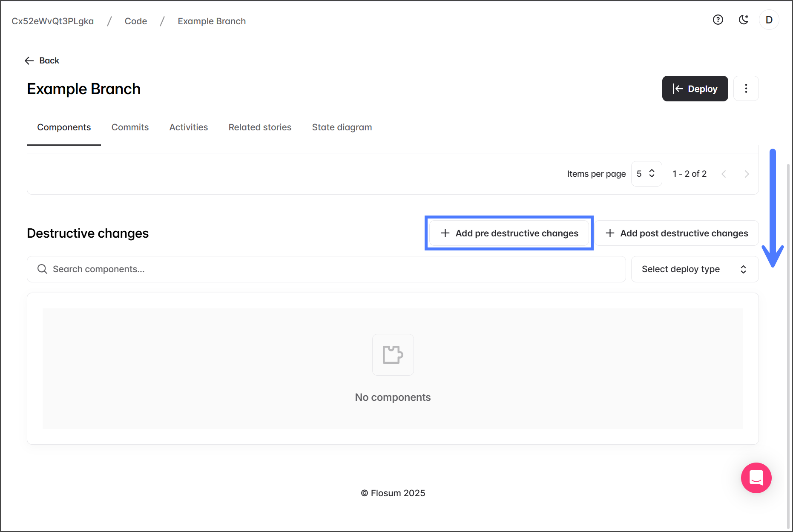Focus the Search components field
This screenshot has height=532, width=793.
pos(326,269)
